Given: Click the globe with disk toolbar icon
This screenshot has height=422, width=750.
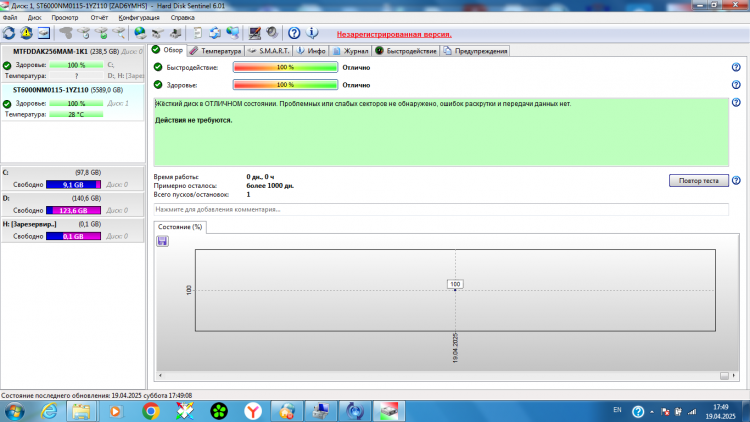Looking at the screenshot, I should pos(140,33).
